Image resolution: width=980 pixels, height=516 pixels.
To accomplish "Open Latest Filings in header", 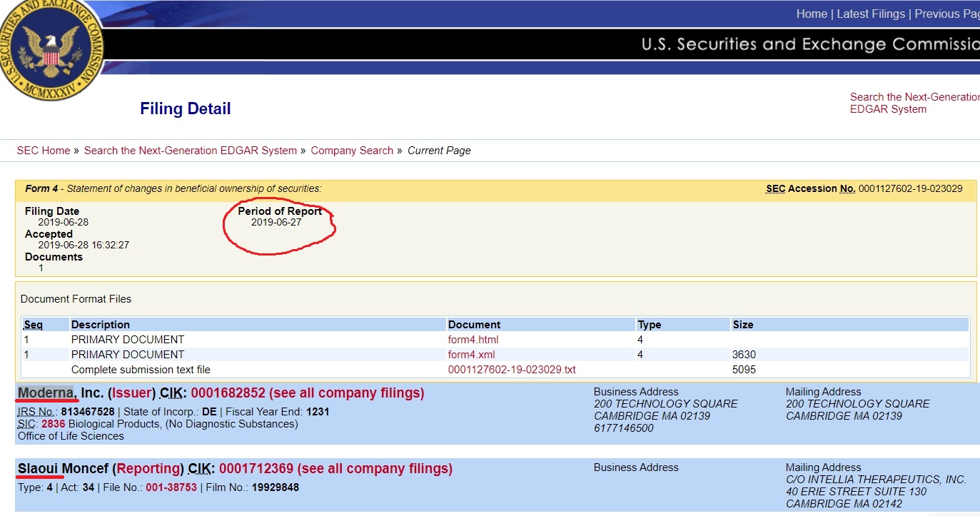I will 871,14.
